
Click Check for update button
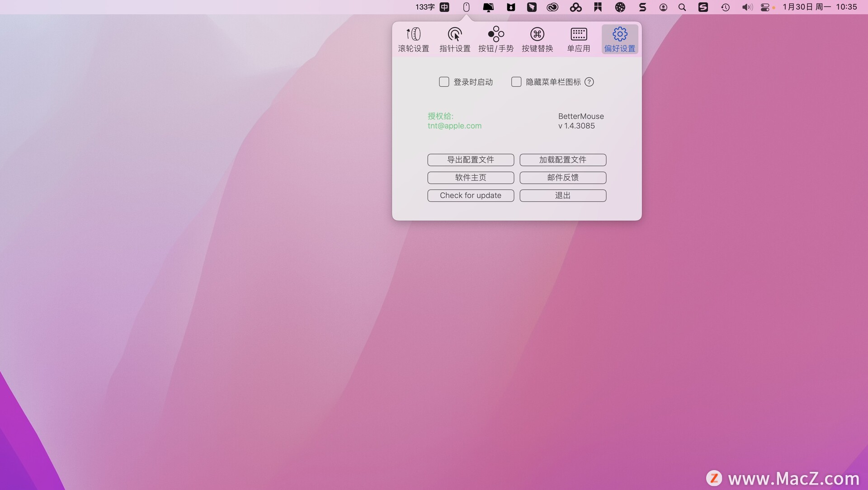point(470,195)
